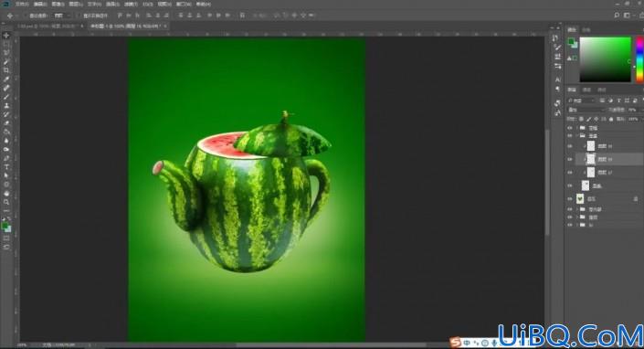Select the Move tool in toolbar
This screenshot has height=349, width=644.
(6, 36)
